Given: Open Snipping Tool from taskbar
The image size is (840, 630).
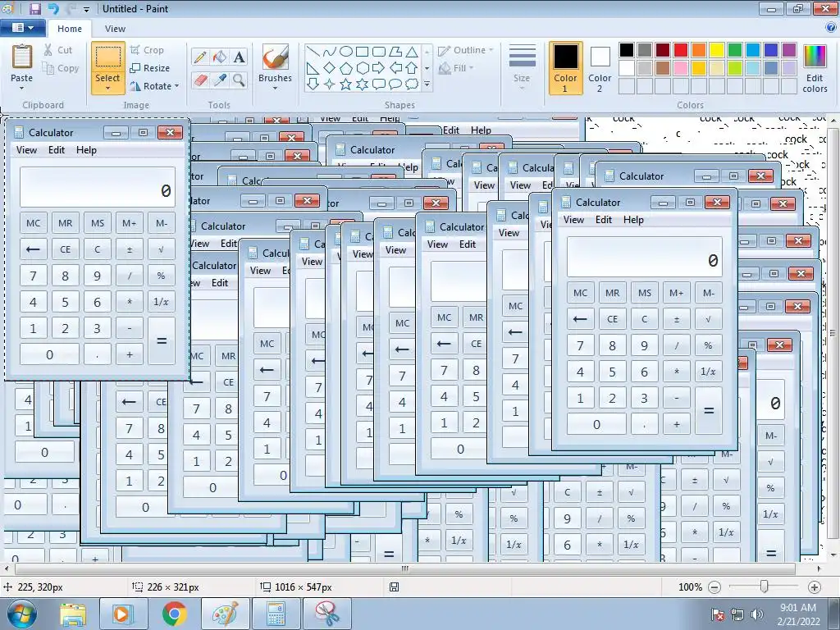Looking at the screenshot, I should coord(326,614).
